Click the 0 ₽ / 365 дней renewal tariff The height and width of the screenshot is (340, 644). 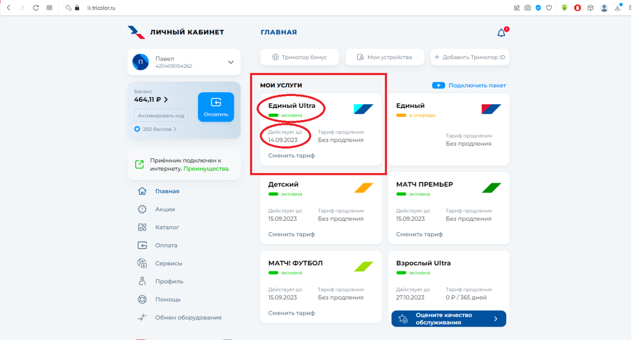tap(466, 298)
